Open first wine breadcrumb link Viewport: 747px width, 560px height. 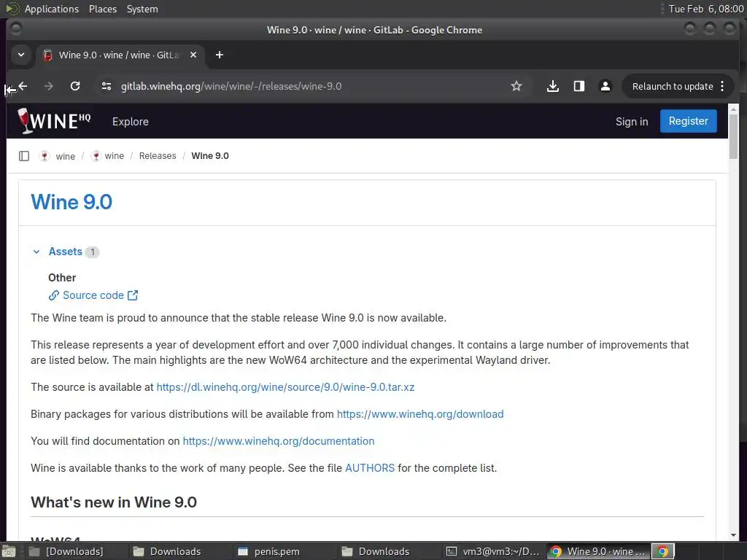tap(65, 156)
